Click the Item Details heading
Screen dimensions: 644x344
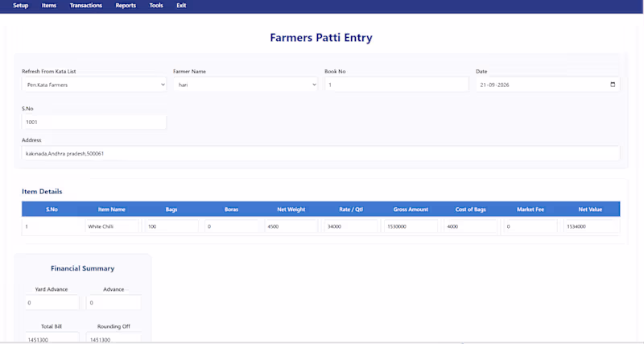[42, 192]
